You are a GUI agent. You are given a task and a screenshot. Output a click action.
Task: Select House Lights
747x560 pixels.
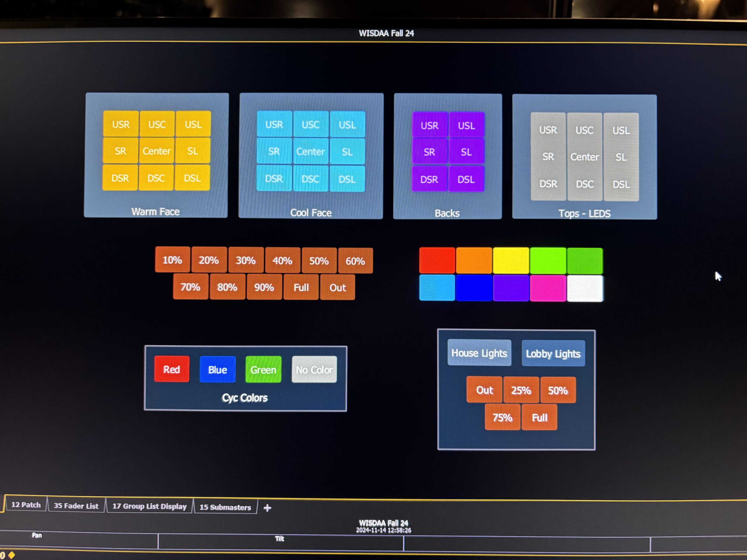(x=479, y=353)
